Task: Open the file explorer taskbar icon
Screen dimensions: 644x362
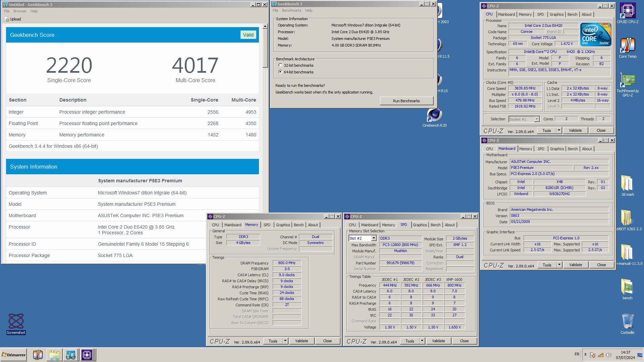Action: (x=54, y=355)
